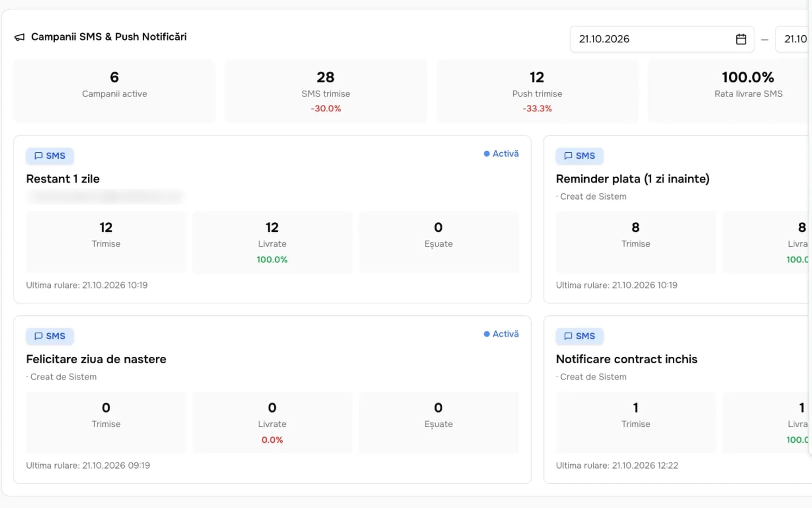Click the Activă status on Restant 1 zile

(x=501, y=154)
